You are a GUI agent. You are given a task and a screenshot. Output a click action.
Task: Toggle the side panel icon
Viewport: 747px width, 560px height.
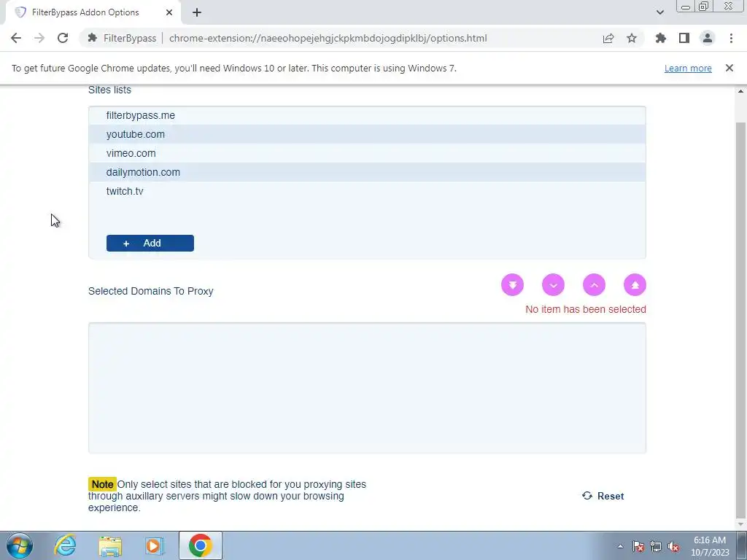pyautogui.click(x=684, y=38)
